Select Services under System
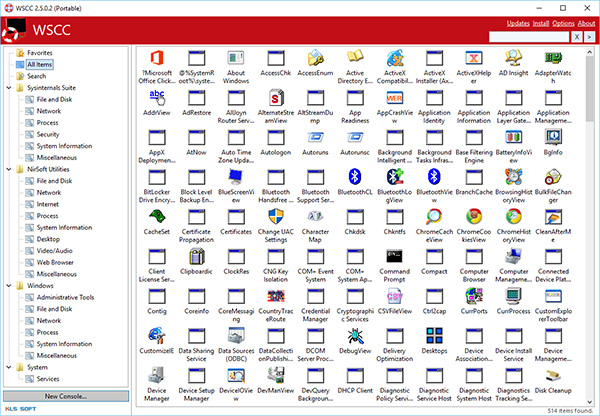This screenshot has width=600, height=416. pyautogui.click(x=48, y=379)
